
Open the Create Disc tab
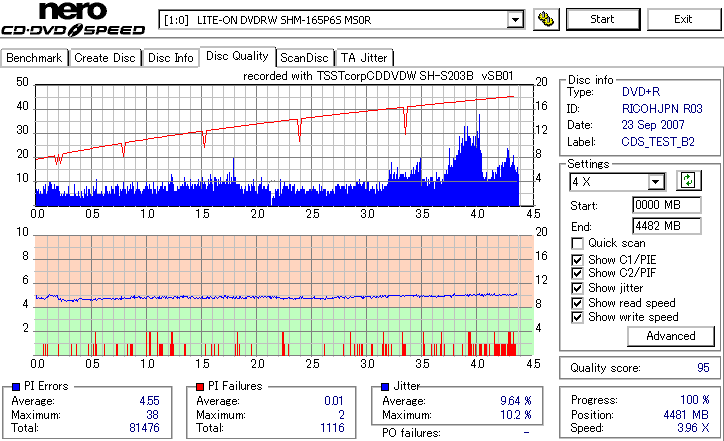[105, 58]
